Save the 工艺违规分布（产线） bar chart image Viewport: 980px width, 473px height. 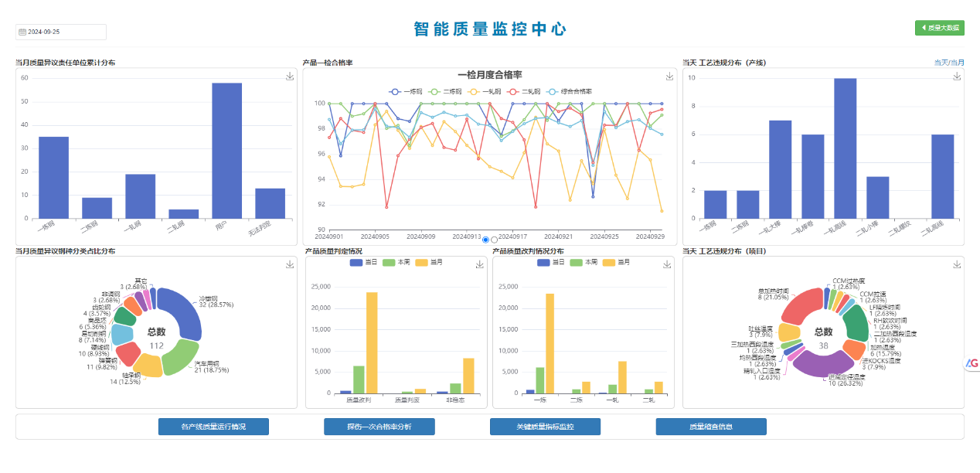(957, 76)
